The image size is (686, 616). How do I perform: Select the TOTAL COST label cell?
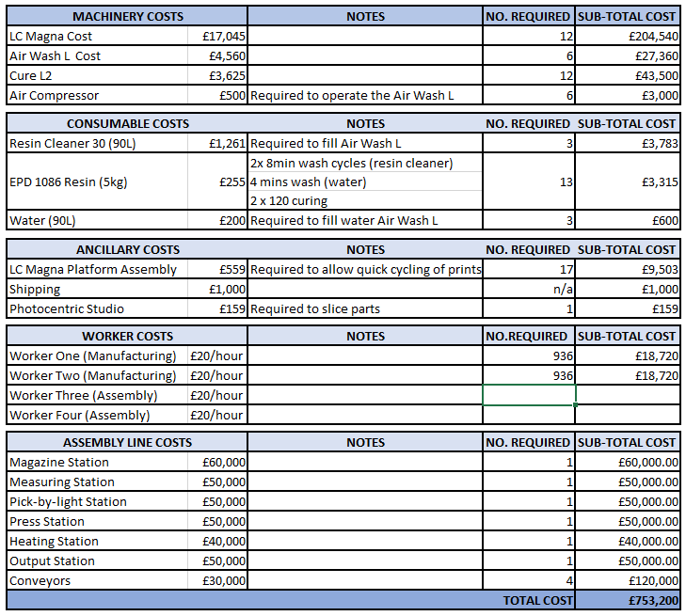[x=291, y=600]
